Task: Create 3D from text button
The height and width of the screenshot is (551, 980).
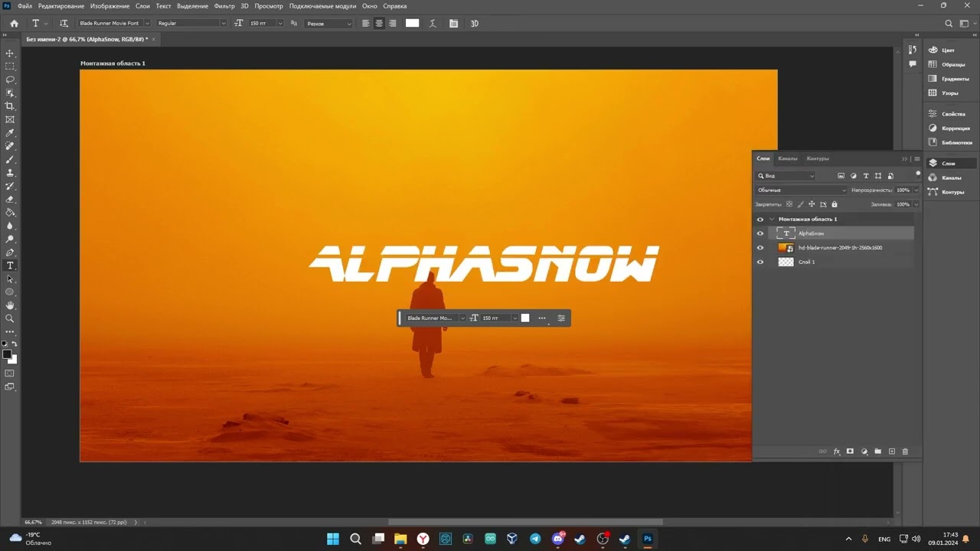Action: (474, 24)
